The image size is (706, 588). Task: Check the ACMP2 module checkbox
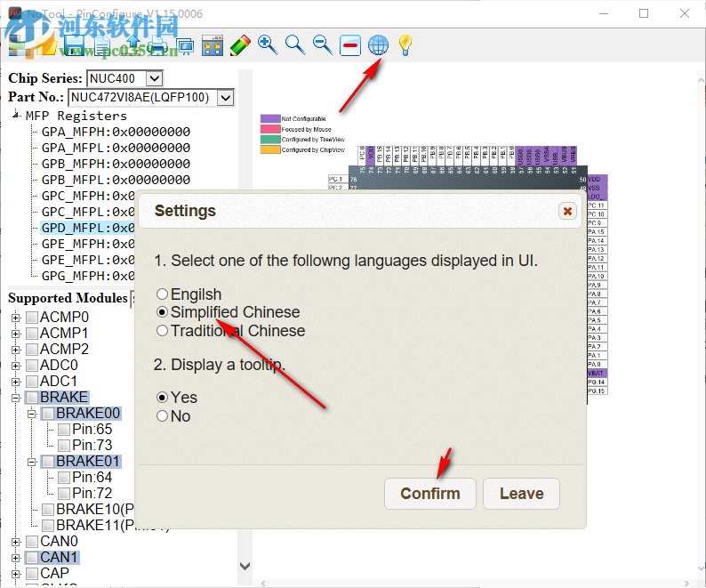pos(32,350)
